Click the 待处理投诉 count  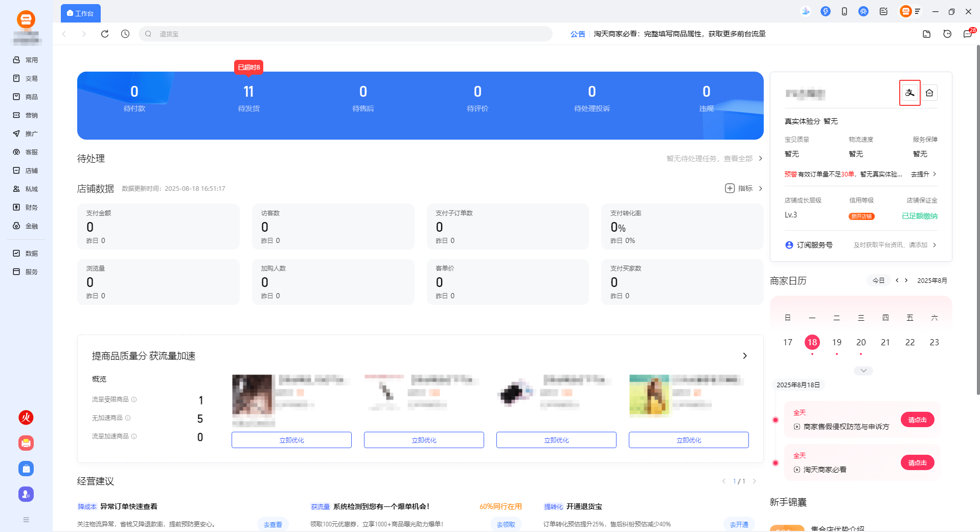[592, 92]
